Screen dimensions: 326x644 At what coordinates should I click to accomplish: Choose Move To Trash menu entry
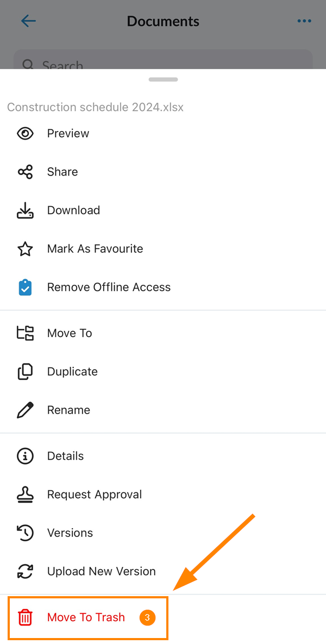click(x=88, y=618)
